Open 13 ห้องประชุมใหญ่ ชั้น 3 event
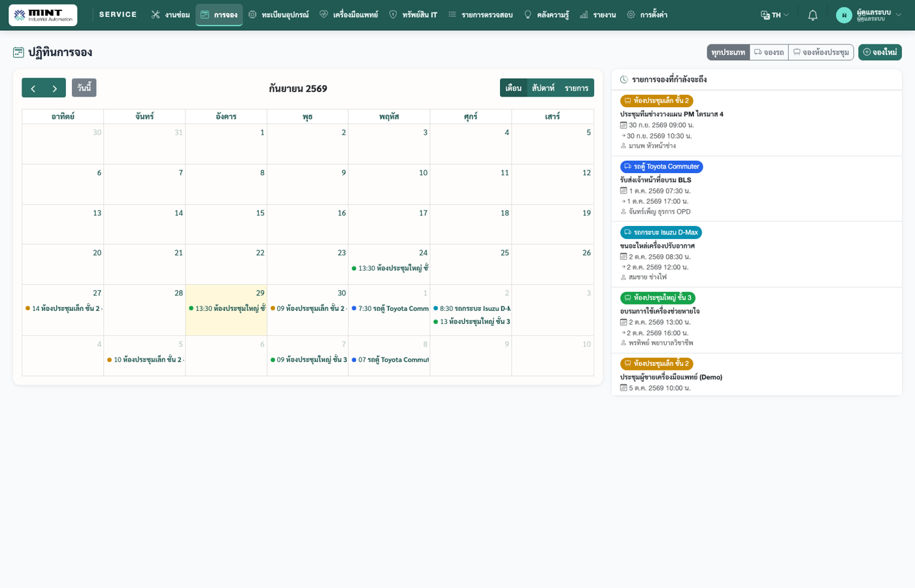The width and height of the screenshot is (915, 588). 471,321
